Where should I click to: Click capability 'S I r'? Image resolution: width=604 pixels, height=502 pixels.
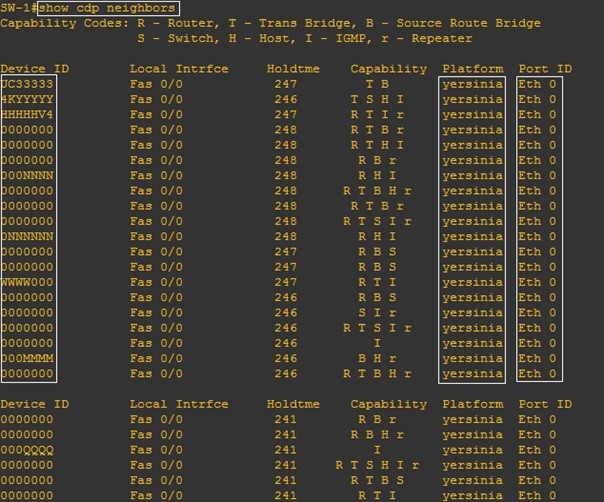click(377, 313)
